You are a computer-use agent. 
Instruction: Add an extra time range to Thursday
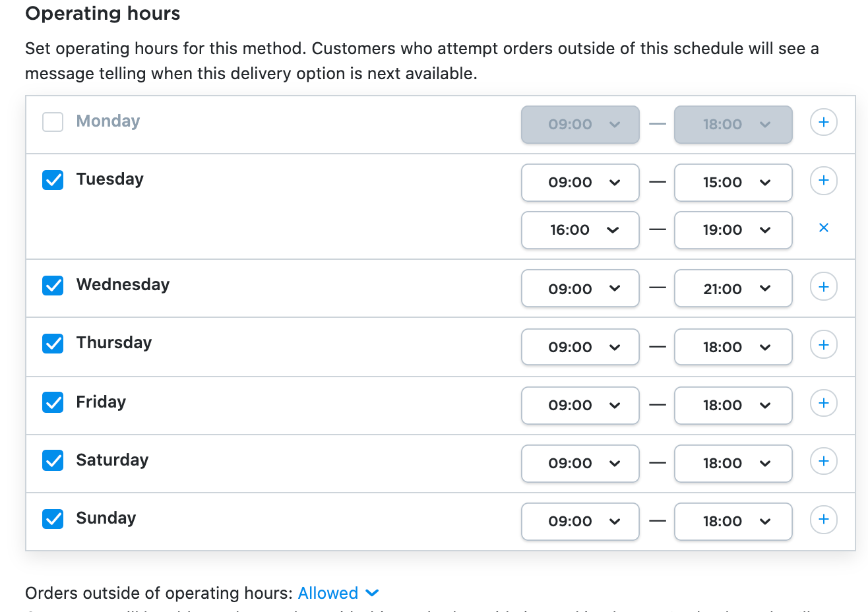[x=823, y=344]
